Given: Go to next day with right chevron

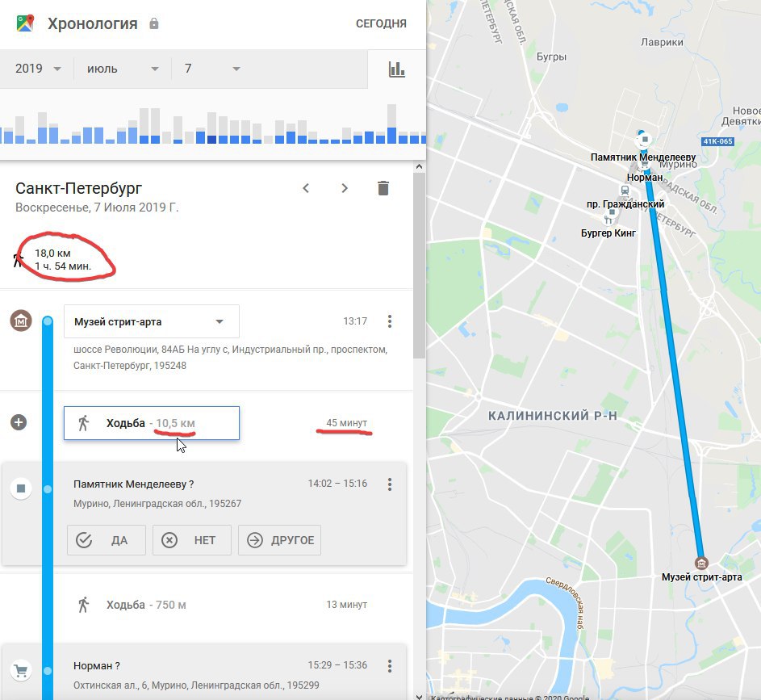Looking at the screenshot, I should [x=345, y=188].
